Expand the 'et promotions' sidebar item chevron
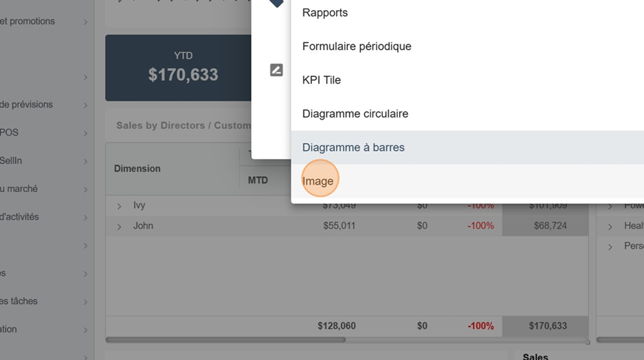The width and height of the screenshot is (644, 360). coord(85,22)
